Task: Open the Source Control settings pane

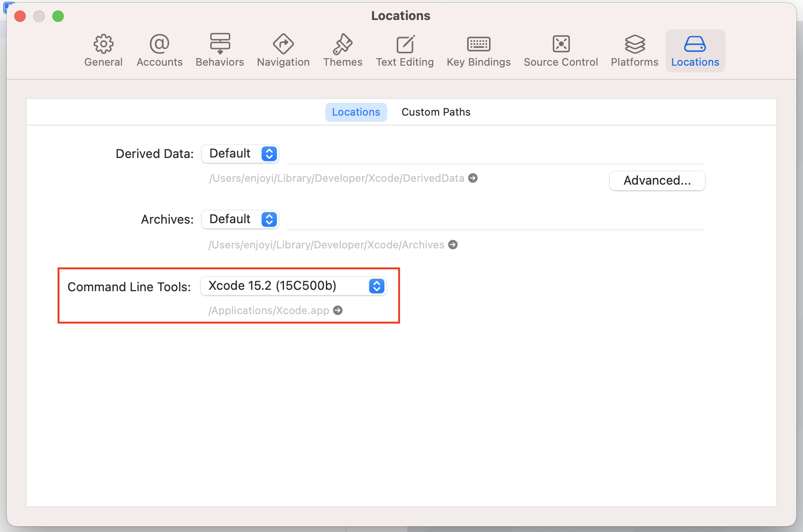Action: point(561,51)
